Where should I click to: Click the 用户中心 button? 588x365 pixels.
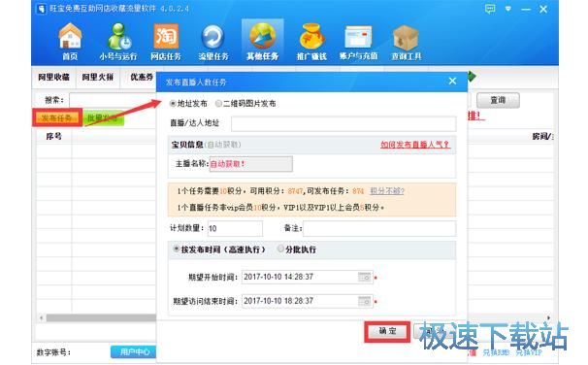(134, 351)
